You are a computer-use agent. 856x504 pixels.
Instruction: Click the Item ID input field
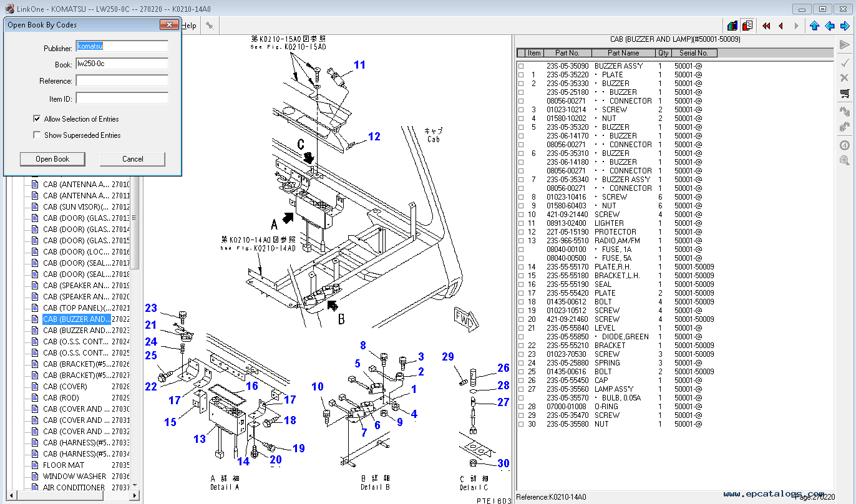[122, 98]
